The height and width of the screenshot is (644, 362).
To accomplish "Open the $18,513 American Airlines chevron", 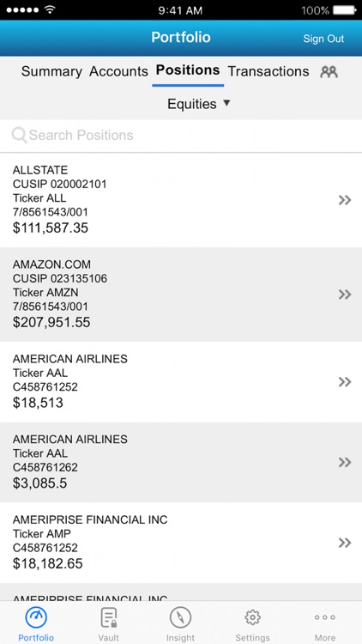I will pyautogui.click(x=345, y=382).
